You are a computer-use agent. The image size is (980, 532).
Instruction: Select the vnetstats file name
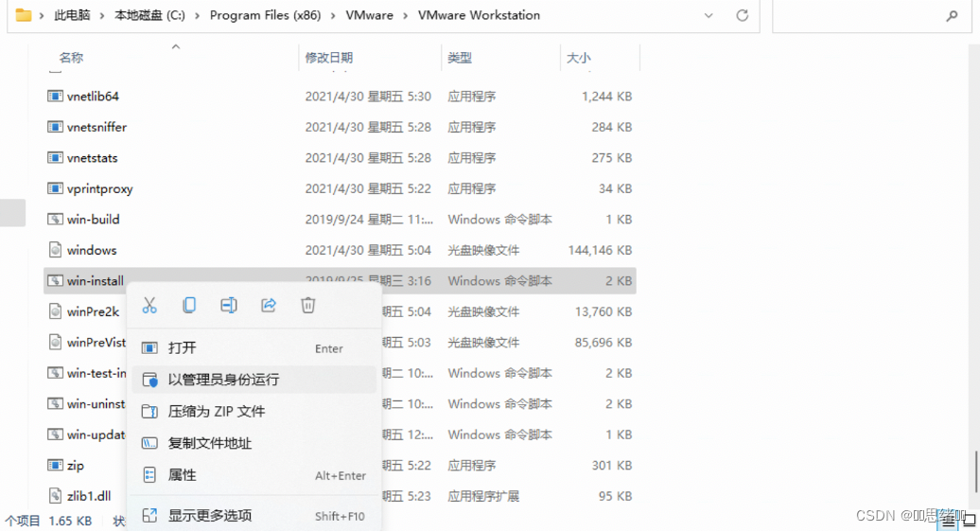(92, 157)
